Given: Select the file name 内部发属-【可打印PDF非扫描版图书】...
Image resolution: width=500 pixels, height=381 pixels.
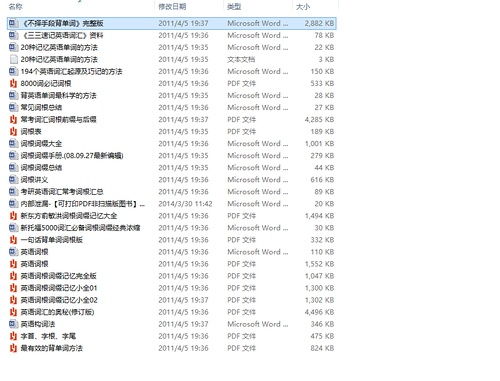Looking at the screenshot, I should point(83,204).
